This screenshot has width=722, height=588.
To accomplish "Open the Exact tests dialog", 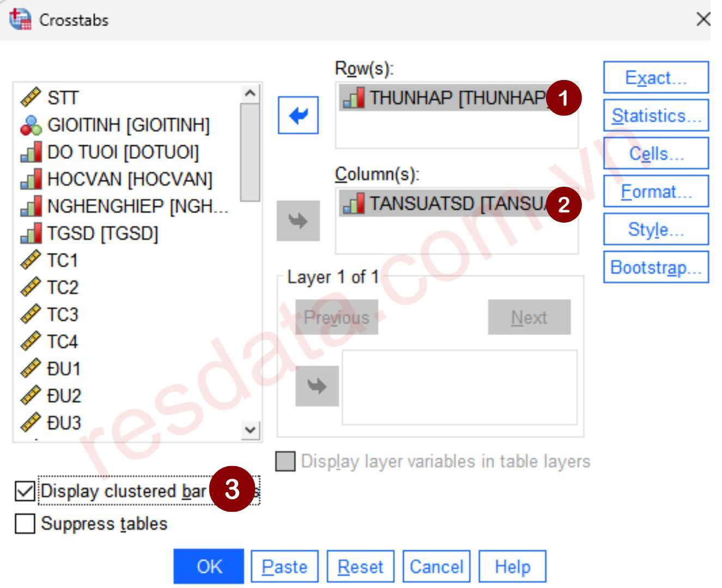I will click(x=656, y=78).
